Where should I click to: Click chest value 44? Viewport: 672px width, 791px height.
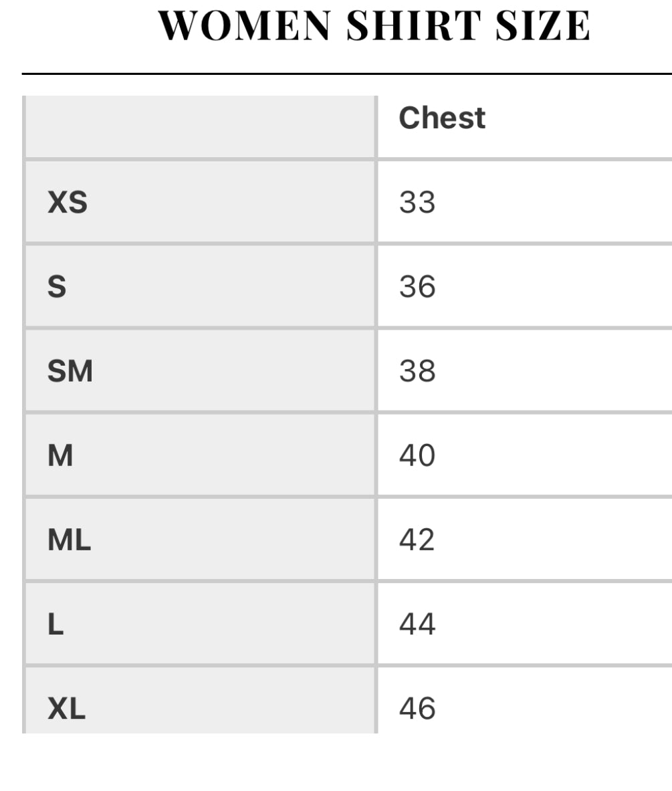pyautogui.click(x=417, y=625)
